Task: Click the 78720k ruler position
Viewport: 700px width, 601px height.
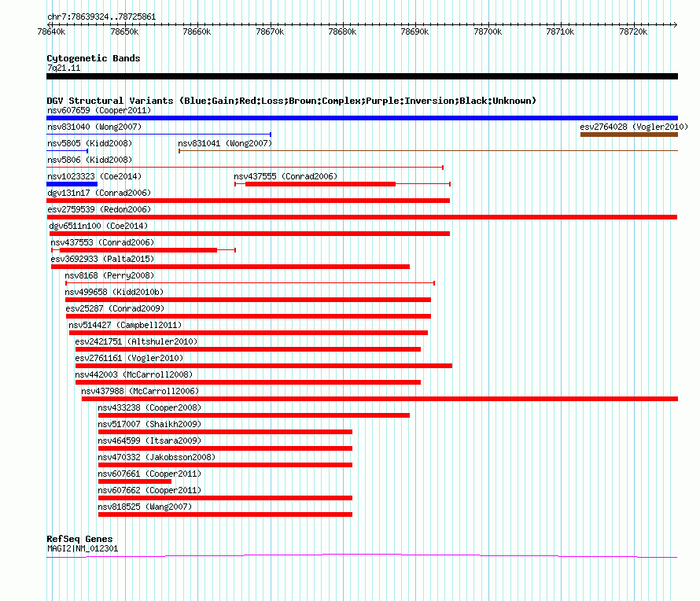Action: click(x=633, y=31)
